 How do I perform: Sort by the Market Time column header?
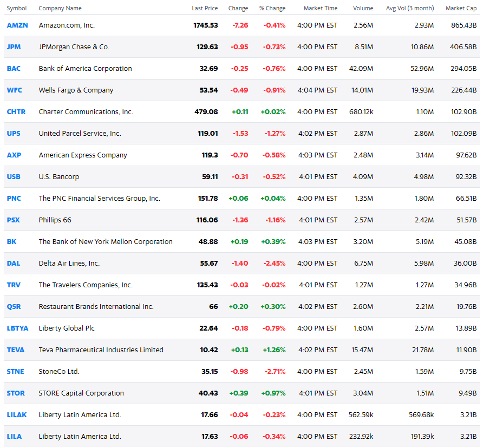point(321,9)
